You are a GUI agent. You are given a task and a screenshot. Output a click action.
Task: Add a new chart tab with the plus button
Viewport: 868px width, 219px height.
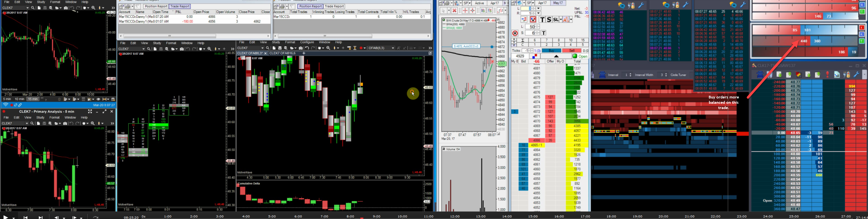tap(304, 53)
